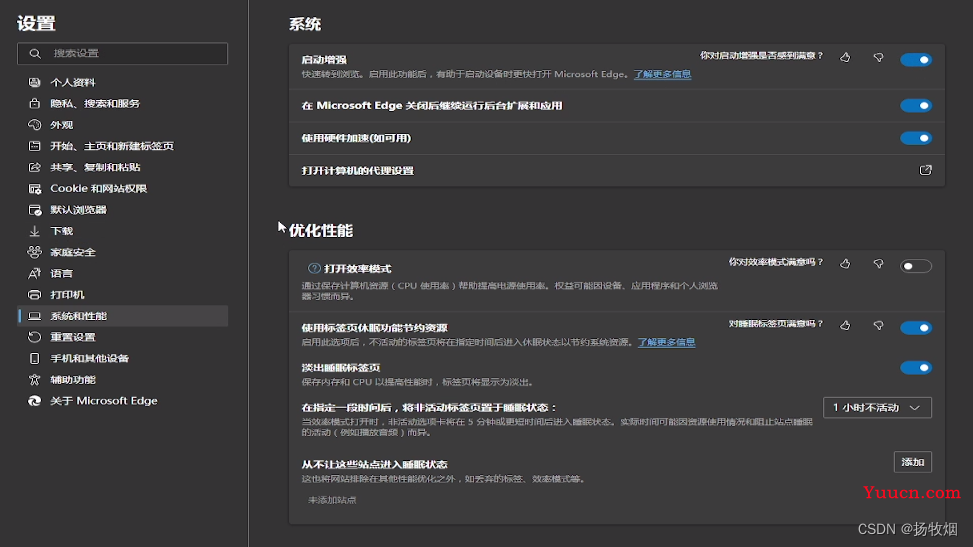Open 个人资料 settings page

tap(123, 82)
